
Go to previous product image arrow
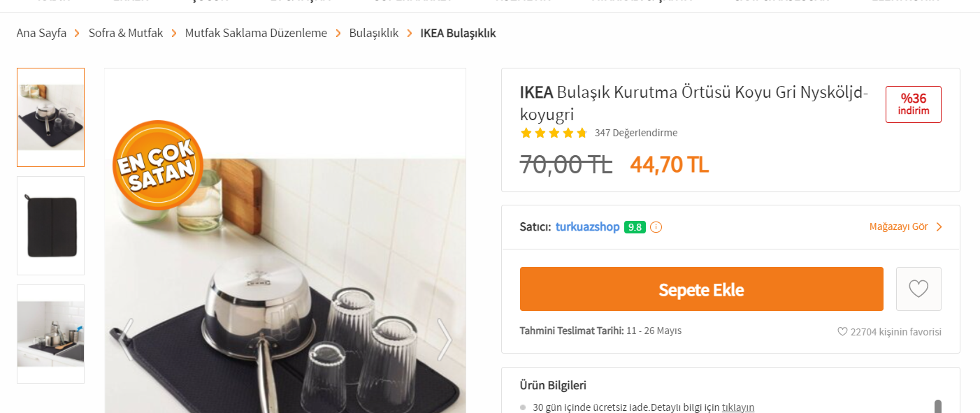pos(126,340)
